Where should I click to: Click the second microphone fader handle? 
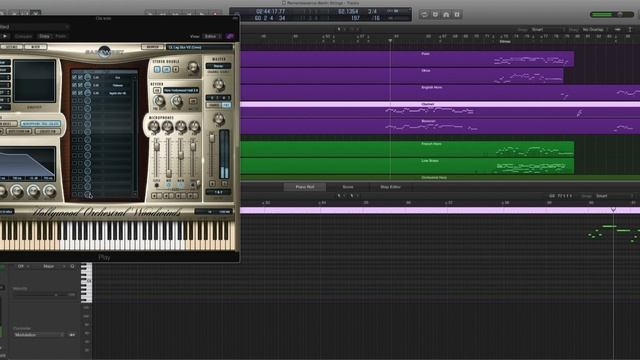click(x=169, y=173)
